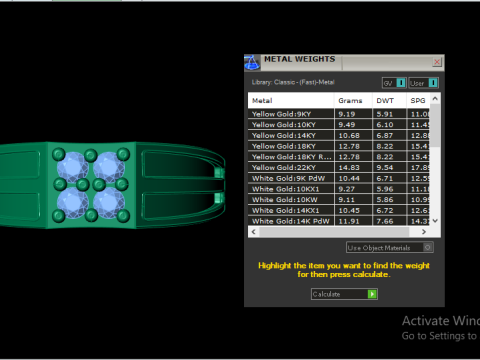The width and height of the screenshot is (480, 360).
Task: Click the 10.68 grams value
Action: [x=349, y=135]
